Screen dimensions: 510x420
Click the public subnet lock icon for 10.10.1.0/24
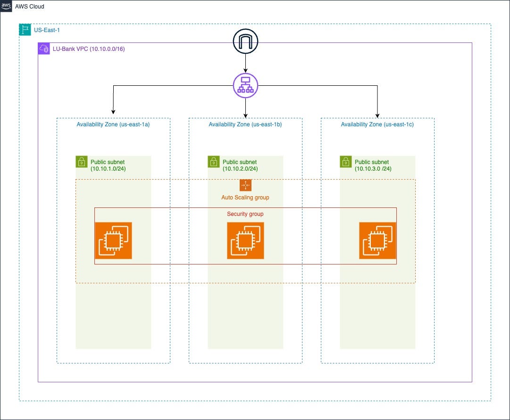point(81,162)
